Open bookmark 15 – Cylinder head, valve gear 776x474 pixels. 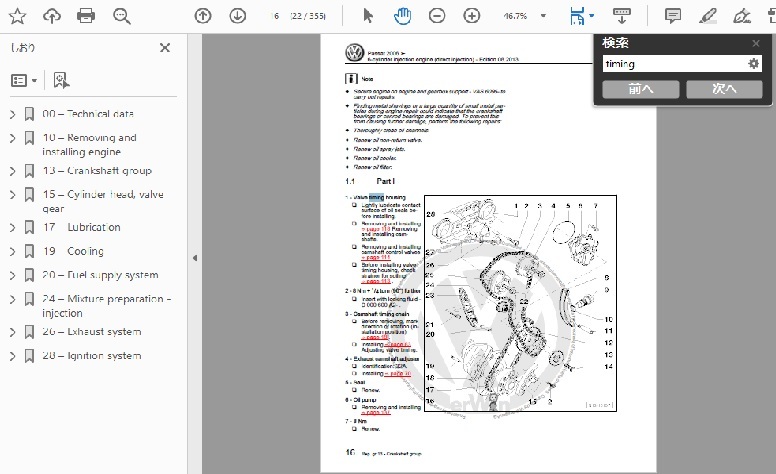coord(103,201)
